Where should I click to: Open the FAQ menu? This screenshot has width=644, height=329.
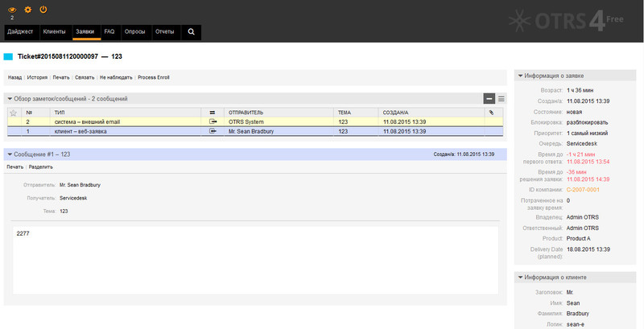coord(109,32)
